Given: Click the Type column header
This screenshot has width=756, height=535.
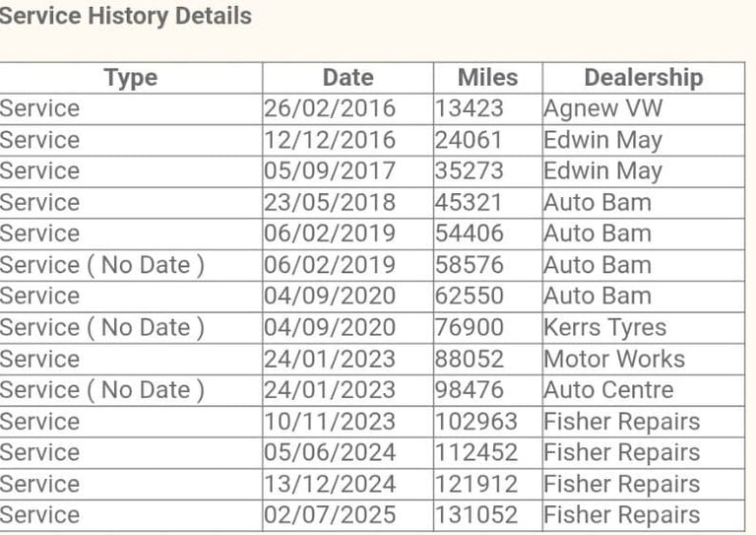Looking at the screenshot, I should point(131,78).
